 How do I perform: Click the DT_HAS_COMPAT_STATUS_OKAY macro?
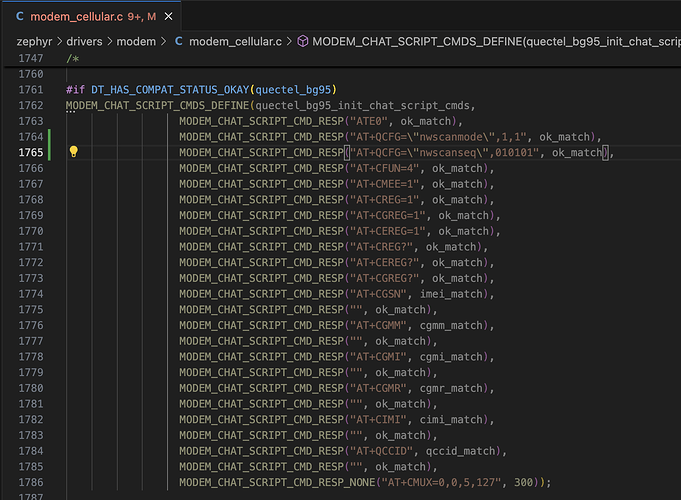pos(170,89)
